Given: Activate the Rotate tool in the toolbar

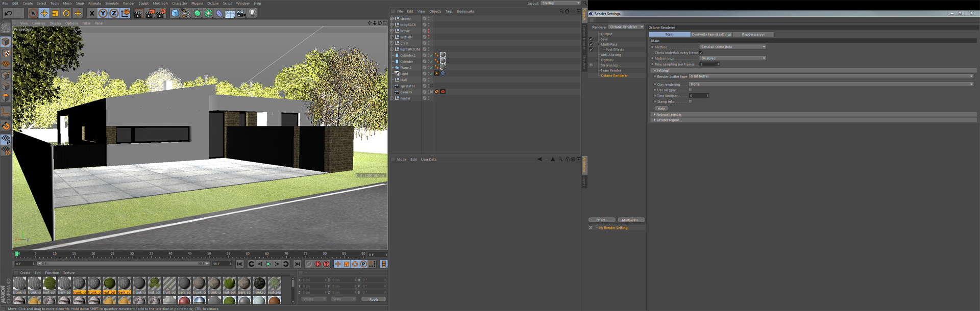Looking at the screenshot, I should tap(66, 13).
